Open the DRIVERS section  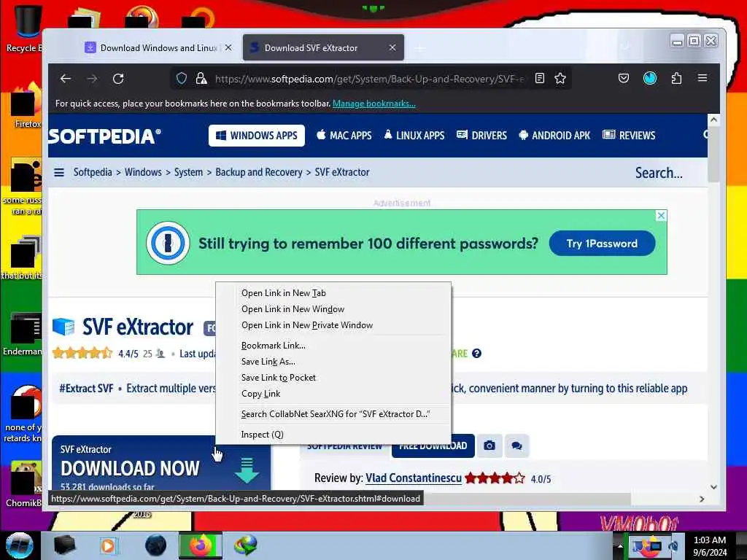[481, 135]
